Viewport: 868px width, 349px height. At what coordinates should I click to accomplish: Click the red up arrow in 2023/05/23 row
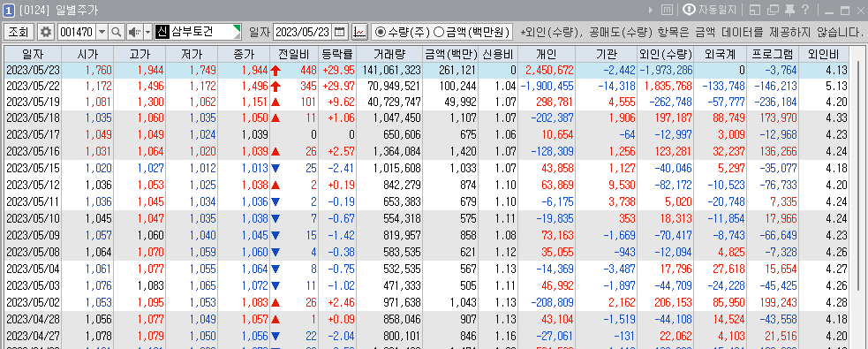[x=275, y=71]
